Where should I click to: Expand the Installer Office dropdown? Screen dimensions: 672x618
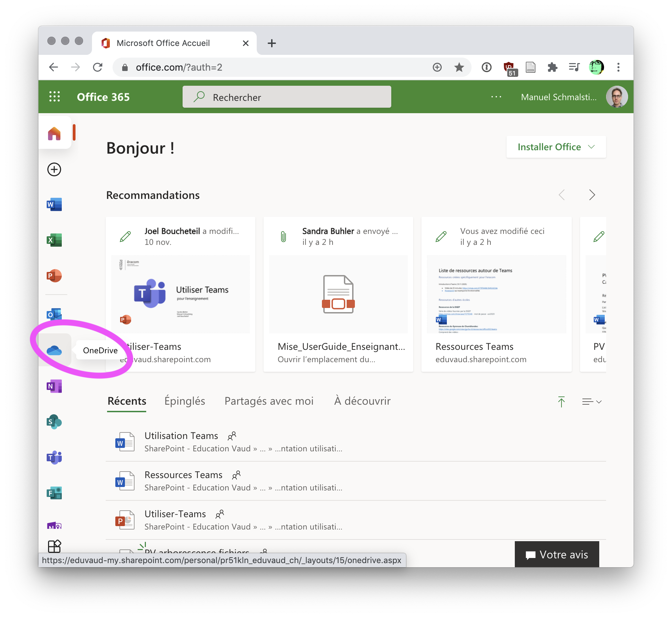[556, 147]
